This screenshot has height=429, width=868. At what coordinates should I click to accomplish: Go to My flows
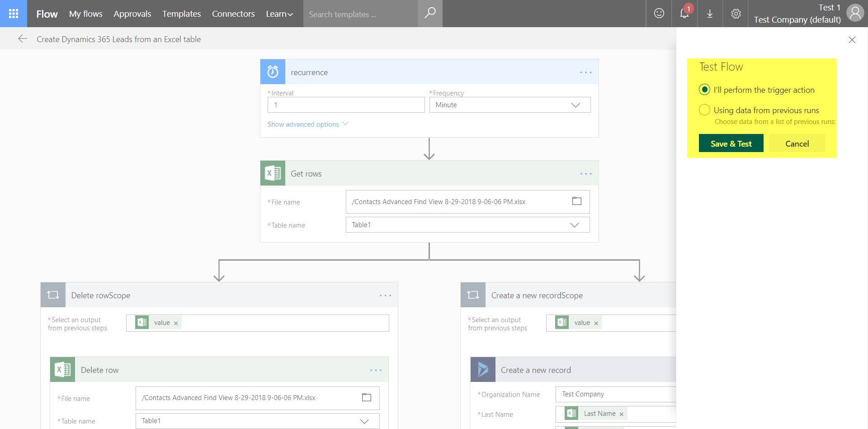pos(86,14)
